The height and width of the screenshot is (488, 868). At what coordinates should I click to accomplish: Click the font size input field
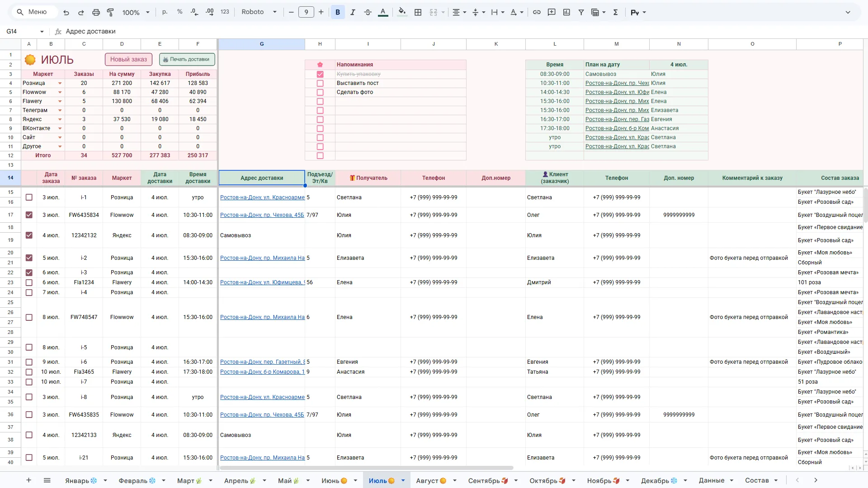click(306, 12)
